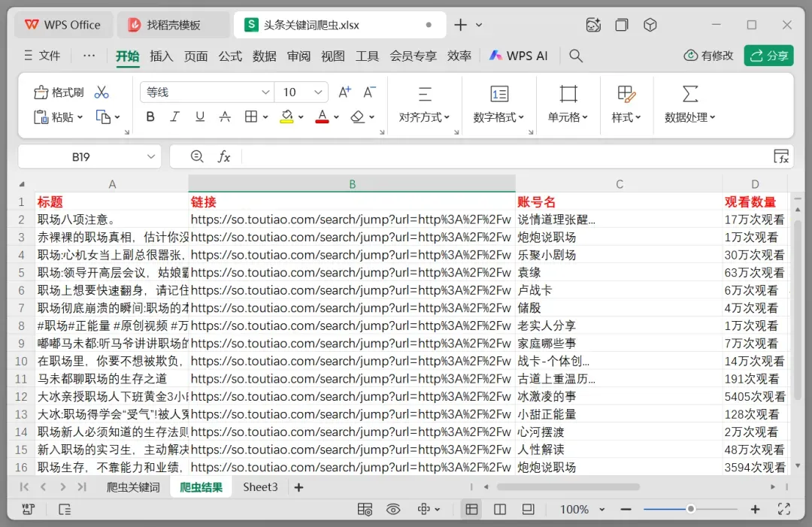This screenshot has height=527, width=812.
Task: Open the font size 10 dropdown
Action: 318,92
